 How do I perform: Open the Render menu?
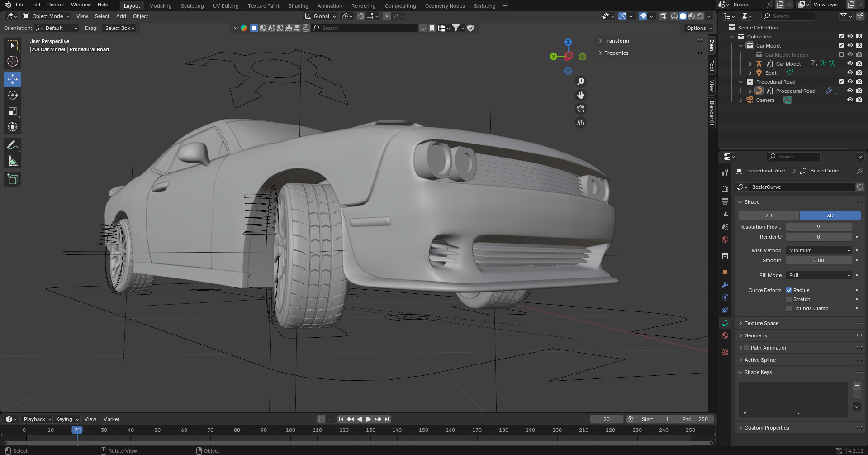56,5
